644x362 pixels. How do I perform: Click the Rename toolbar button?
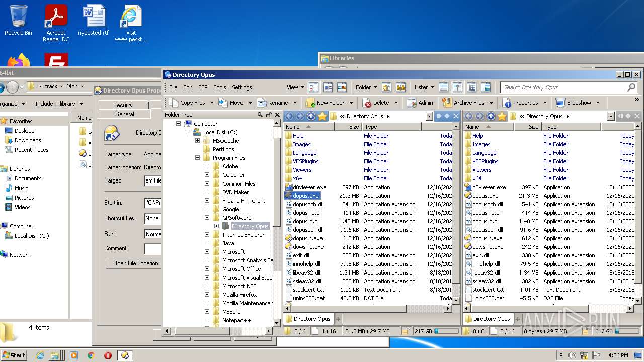[273, 103]
